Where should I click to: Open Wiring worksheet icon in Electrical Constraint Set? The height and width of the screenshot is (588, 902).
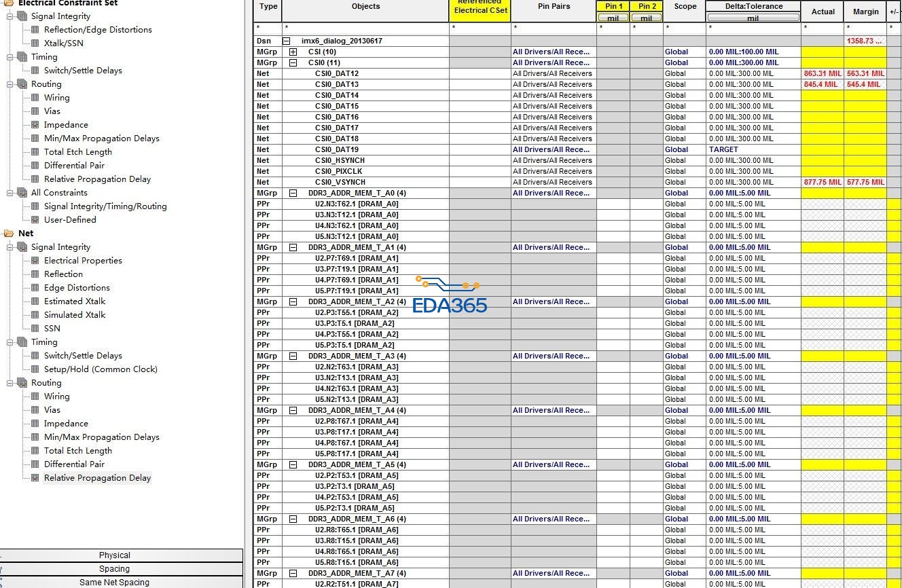coord(35,98)
